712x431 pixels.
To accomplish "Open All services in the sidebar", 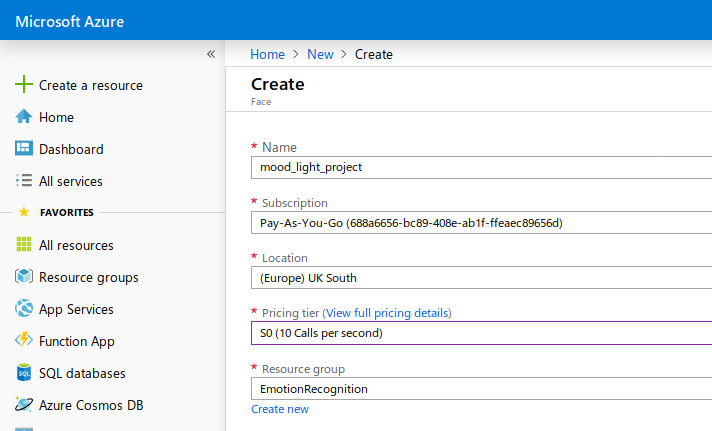I will 71,181.
